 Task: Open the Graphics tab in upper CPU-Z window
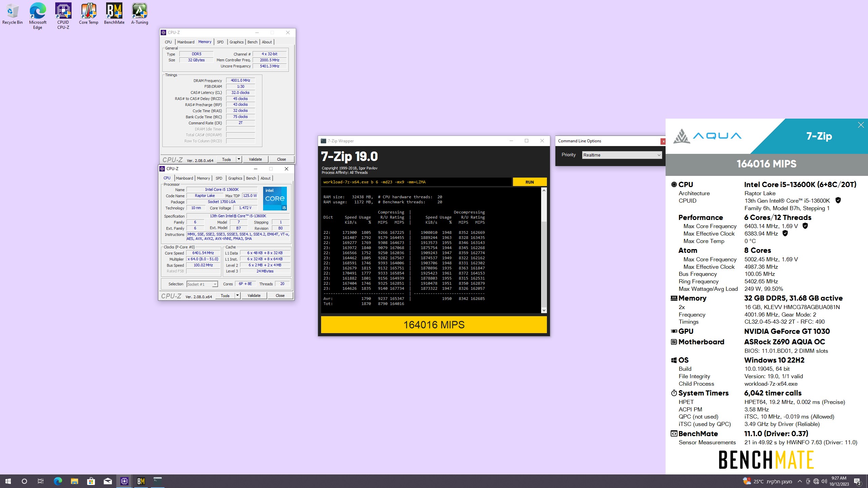(x=236, y=42)
